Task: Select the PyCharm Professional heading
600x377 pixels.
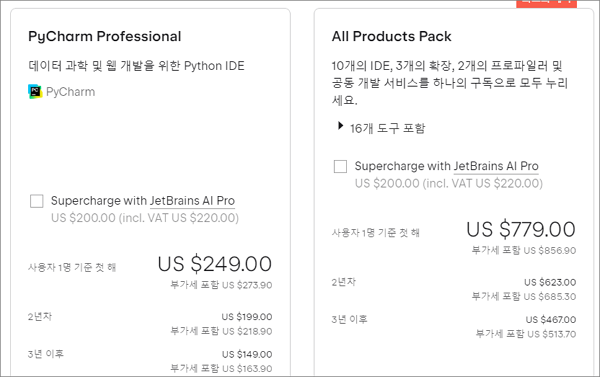Action: coord(104,36)
